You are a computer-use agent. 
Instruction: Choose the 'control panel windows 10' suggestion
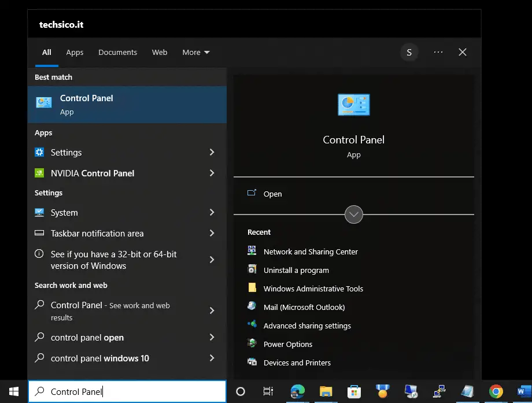pyautogui.click(x=119, y=358)
